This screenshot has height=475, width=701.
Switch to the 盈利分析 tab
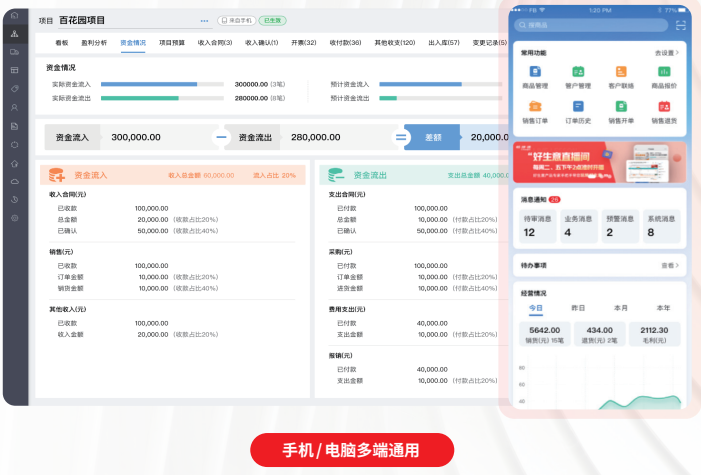94,43
